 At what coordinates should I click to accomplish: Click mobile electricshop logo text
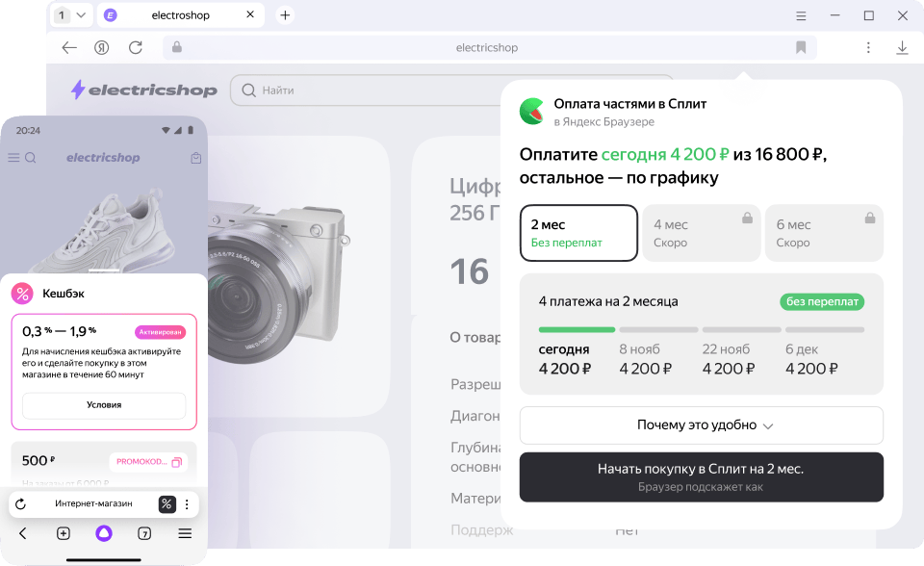point(103,158)
